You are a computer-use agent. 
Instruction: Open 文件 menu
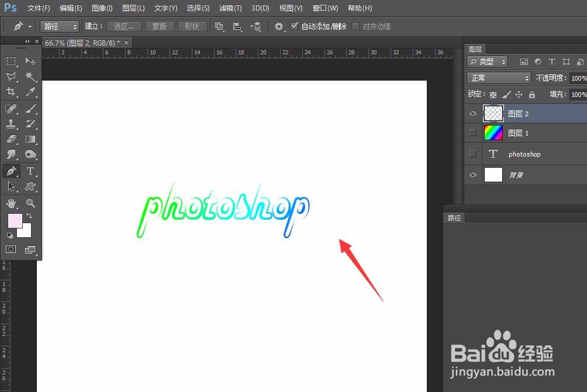pos(39,8)
